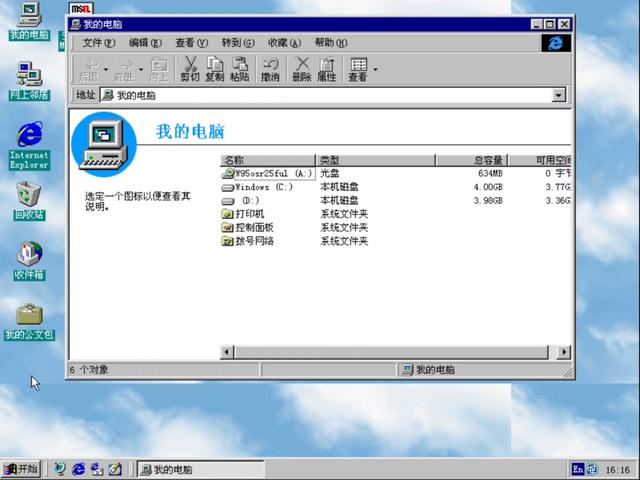Click the horizontal scrollbar left arrow
The height and width of the screenshot is (480, 640).
227,352
